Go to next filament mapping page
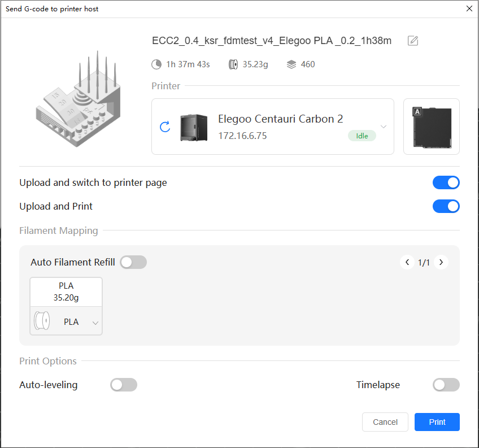The image size is (479, 448). click(x=441, y=262)
